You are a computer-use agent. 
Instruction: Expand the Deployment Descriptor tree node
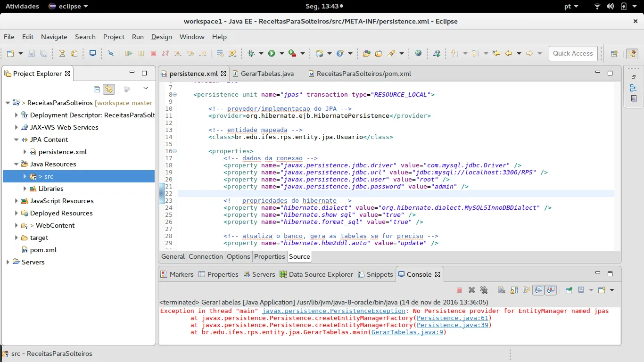[17, 115]
